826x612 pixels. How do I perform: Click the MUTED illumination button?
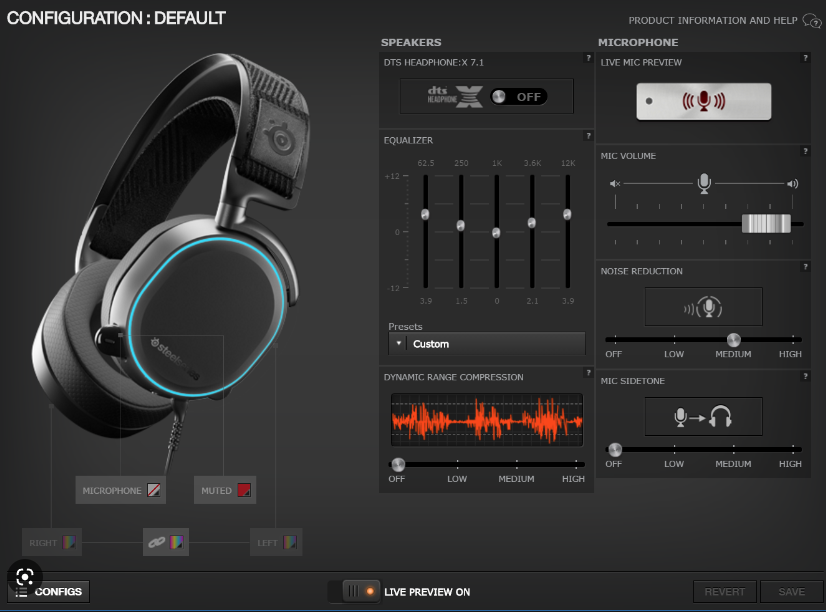click(225, 490)
